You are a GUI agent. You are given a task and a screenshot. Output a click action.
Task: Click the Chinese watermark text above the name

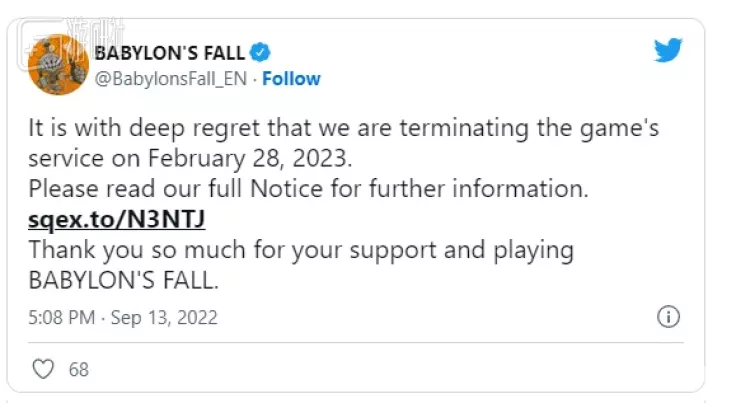coord(95,30)
